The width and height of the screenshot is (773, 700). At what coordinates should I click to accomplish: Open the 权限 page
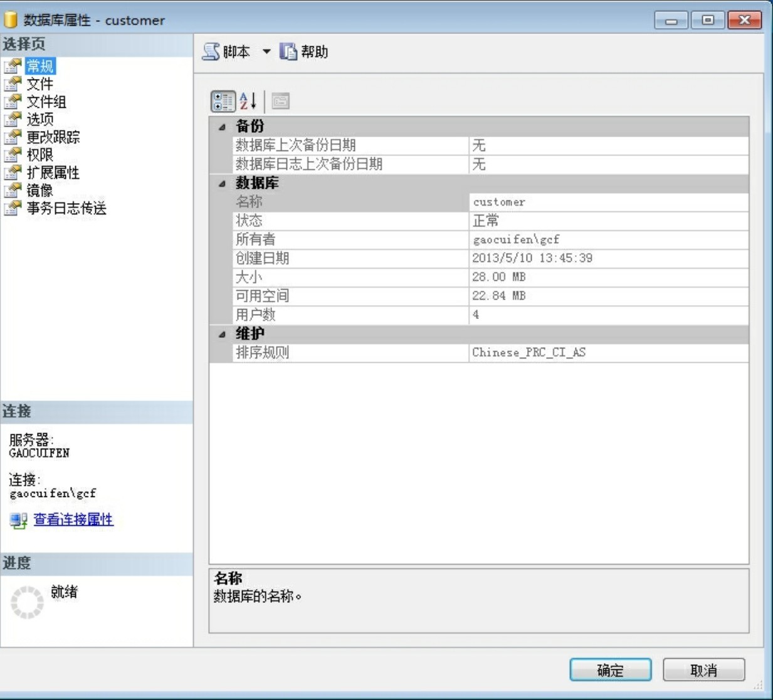click(40, 155)
